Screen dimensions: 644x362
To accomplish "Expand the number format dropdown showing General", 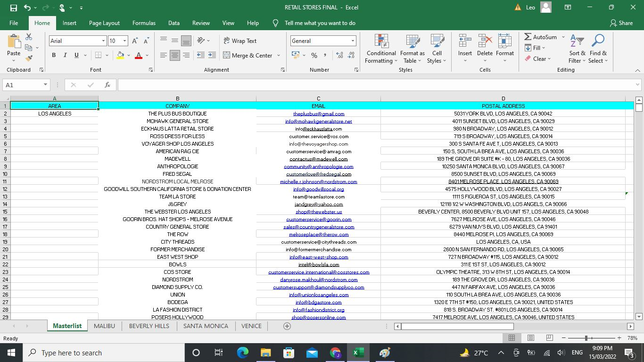I will (352, 41).
